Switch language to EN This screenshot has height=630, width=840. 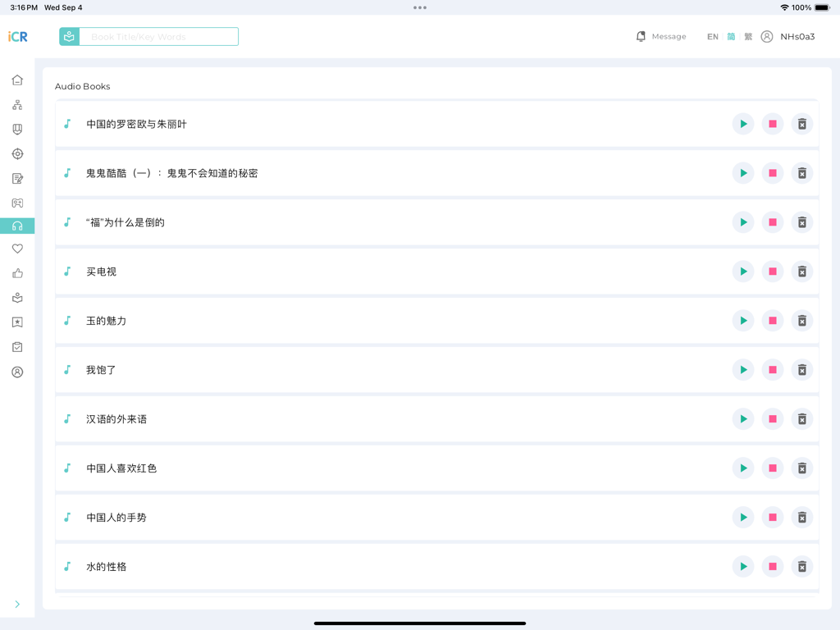(x=712, y=36)
